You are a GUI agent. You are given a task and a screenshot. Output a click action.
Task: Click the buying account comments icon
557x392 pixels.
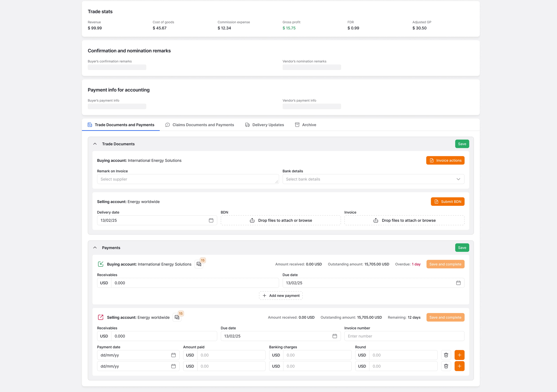click(199, 264)
